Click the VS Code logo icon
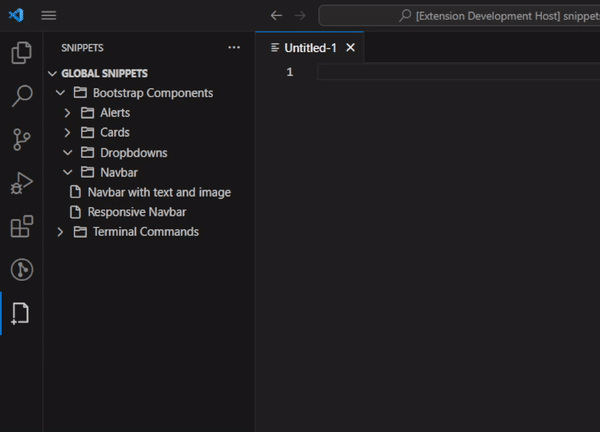The width and height of the screenshot is (600, 432). pyautogui.click(x=16, y=15)
